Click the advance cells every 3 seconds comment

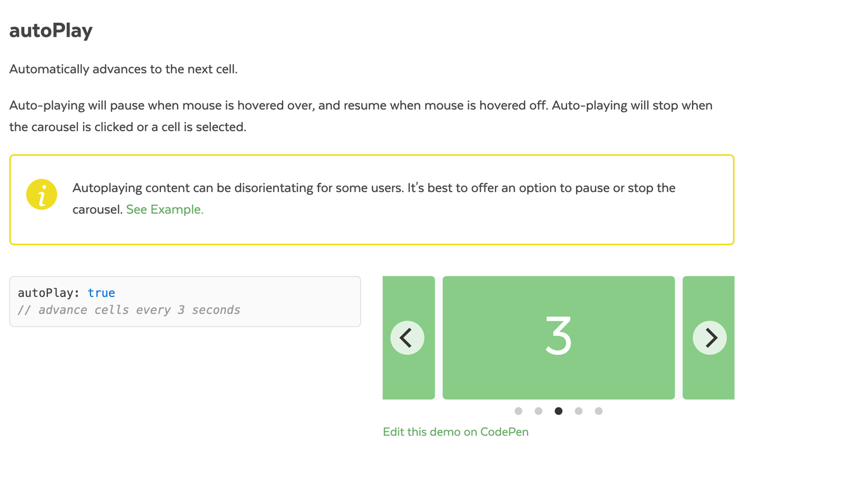[x=130, y=309]
